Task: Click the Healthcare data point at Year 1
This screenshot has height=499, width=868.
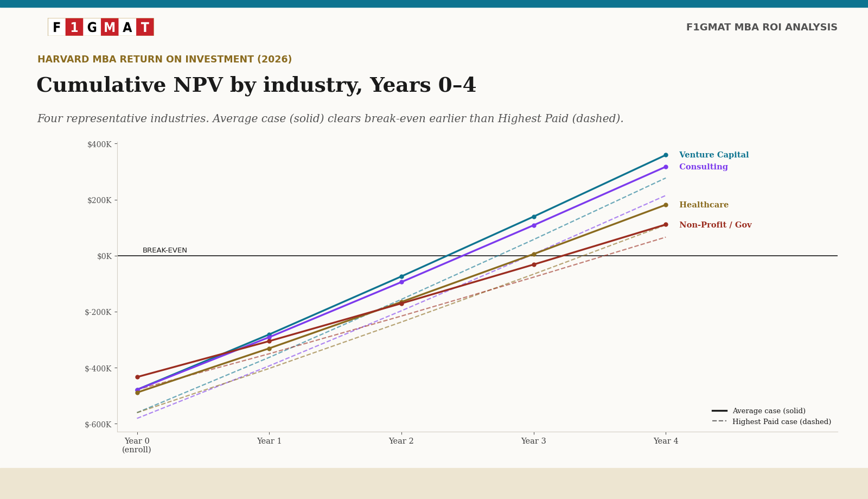Action: click(x=269, y=349)
